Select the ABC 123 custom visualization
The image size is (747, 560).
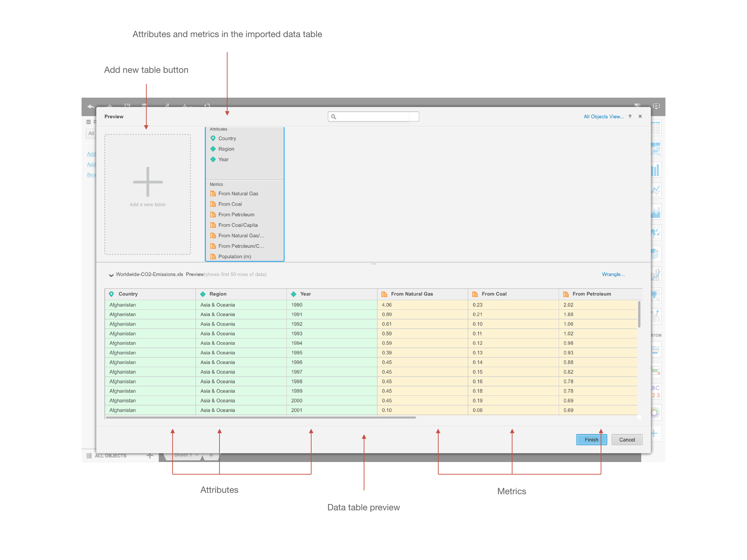[656, 391]
